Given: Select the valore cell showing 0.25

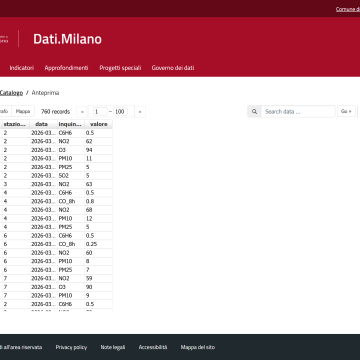Looking at the screenshot, I should click(98, 244).
